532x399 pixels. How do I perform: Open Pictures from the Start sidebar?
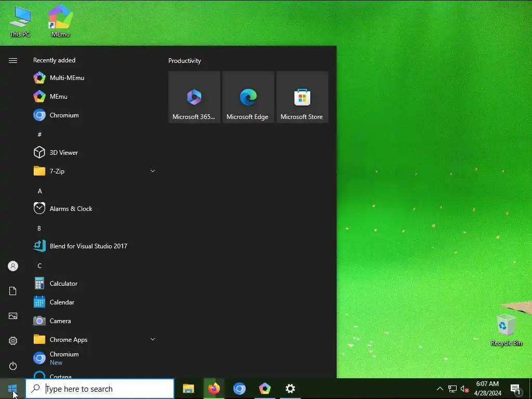(x=13, y=316)
